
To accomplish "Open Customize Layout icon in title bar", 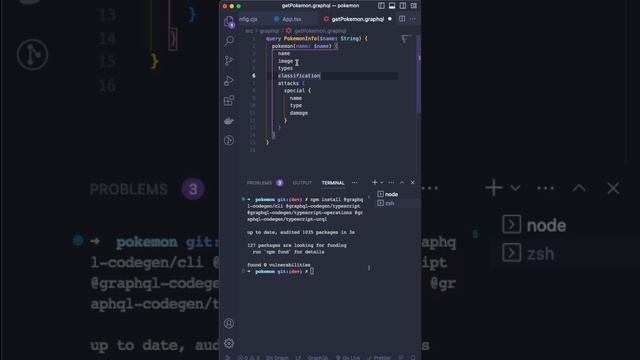I will [x=413, y=6].
